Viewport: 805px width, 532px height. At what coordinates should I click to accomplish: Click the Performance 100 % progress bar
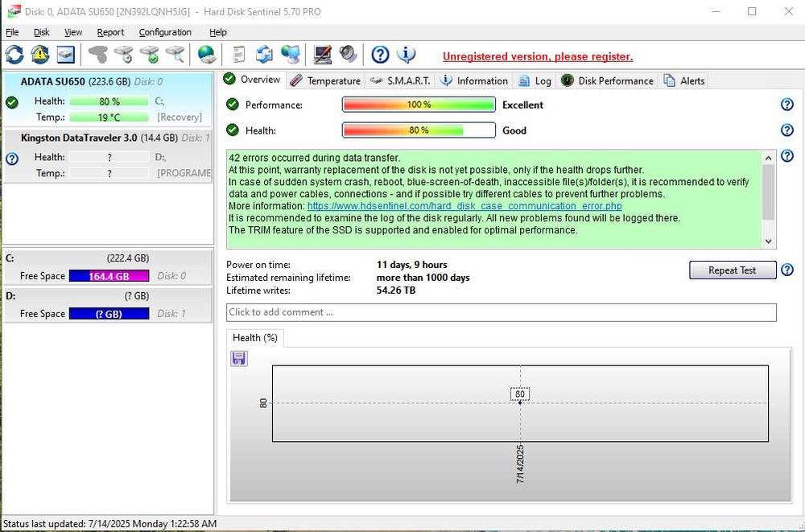click(x=419, y=105)
